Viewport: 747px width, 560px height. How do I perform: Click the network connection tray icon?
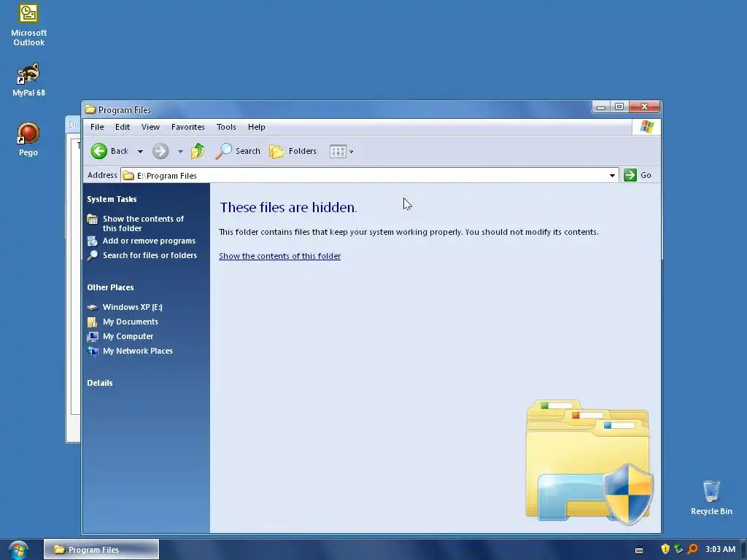pos(678,549)
